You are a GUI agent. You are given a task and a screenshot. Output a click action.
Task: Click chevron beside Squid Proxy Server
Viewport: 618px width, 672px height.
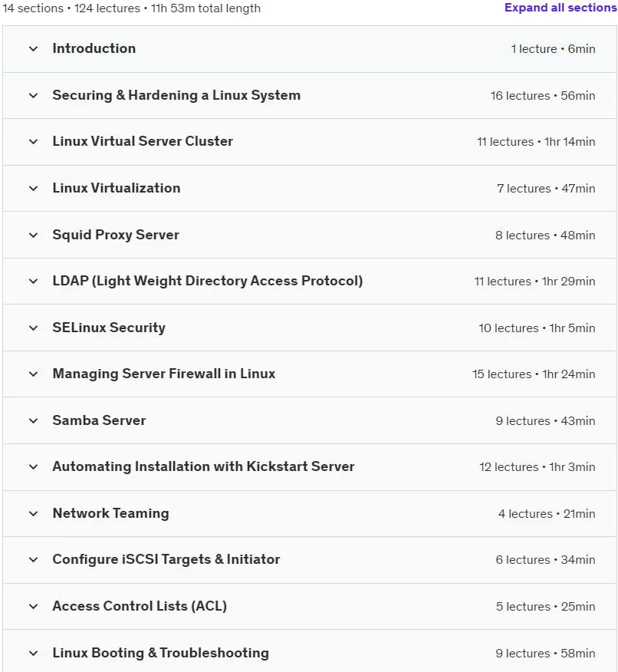pos(33,236)
